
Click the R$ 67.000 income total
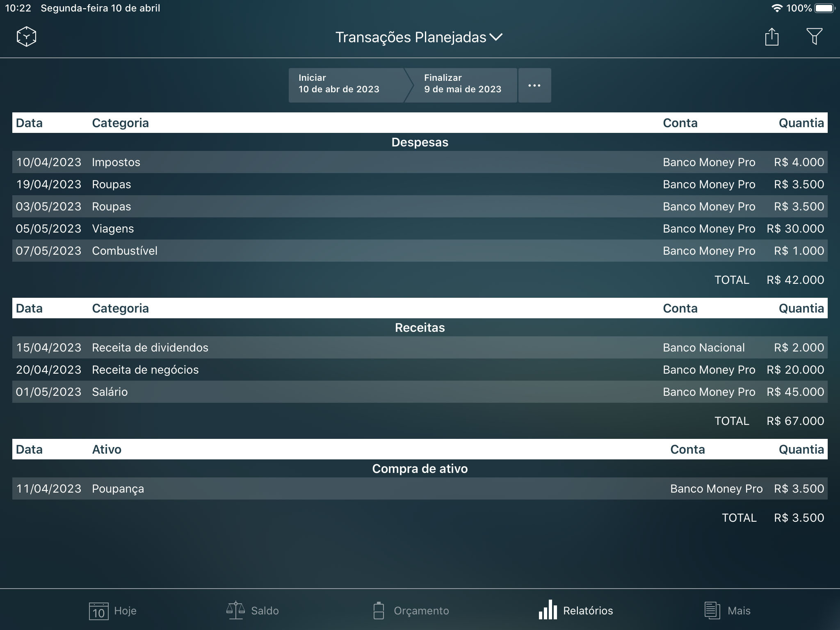pyautogui.click(x=795, y=421)
